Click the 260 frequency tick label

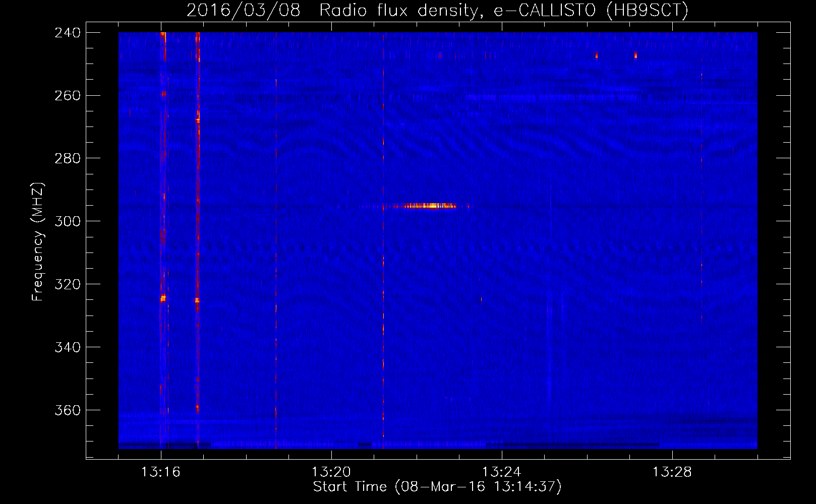click(67, 96)
